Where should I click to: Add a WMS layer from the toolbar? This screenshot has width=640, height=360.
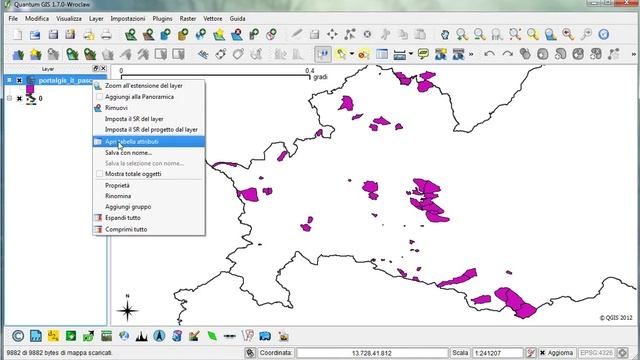pos(201,34)
